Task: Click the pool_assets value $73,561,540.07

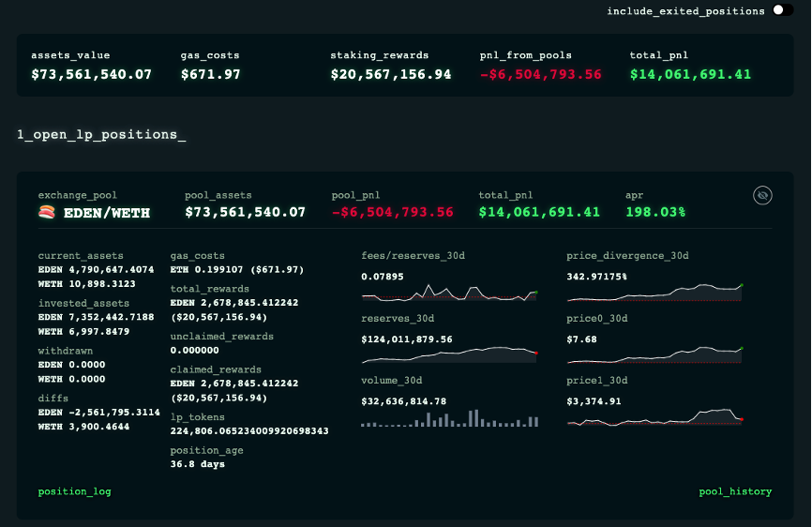Action: coord(246,212)
